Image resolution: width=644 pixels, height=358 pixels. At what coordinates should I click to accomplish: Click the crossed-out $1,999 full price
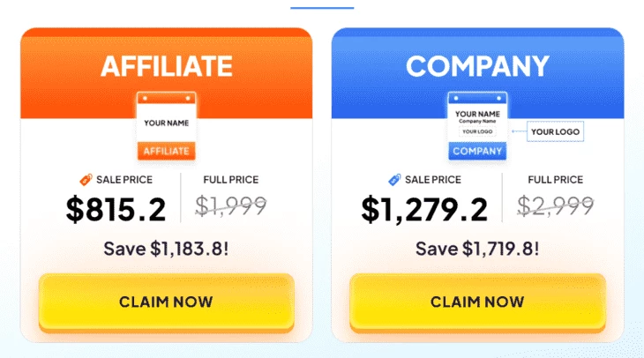231,205
